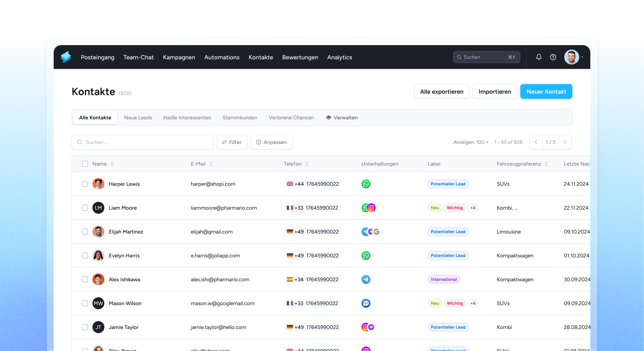644x351 pixels.
Task: Go to previous page arrow
Action: 536,142
